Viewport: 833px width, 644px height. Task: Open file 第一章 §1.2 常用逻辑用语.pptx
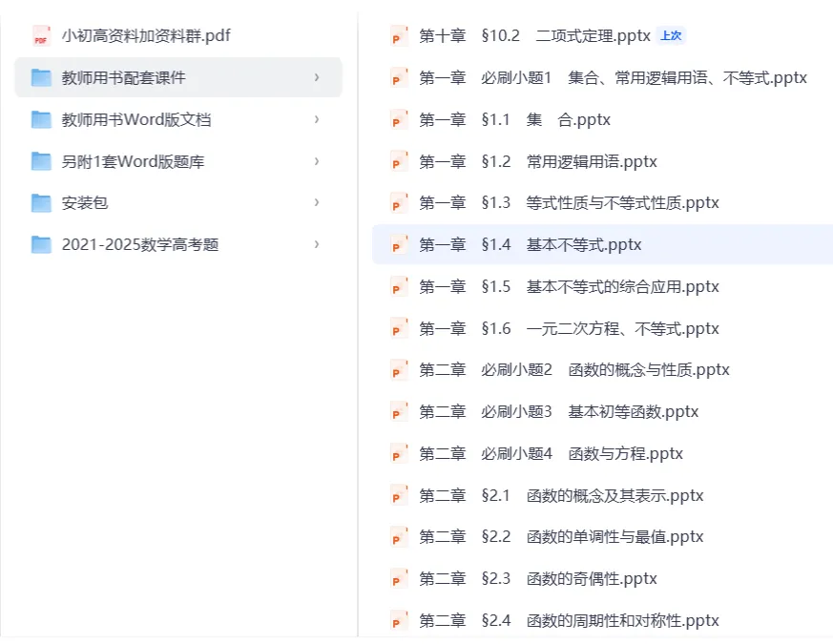pos(538,161)
